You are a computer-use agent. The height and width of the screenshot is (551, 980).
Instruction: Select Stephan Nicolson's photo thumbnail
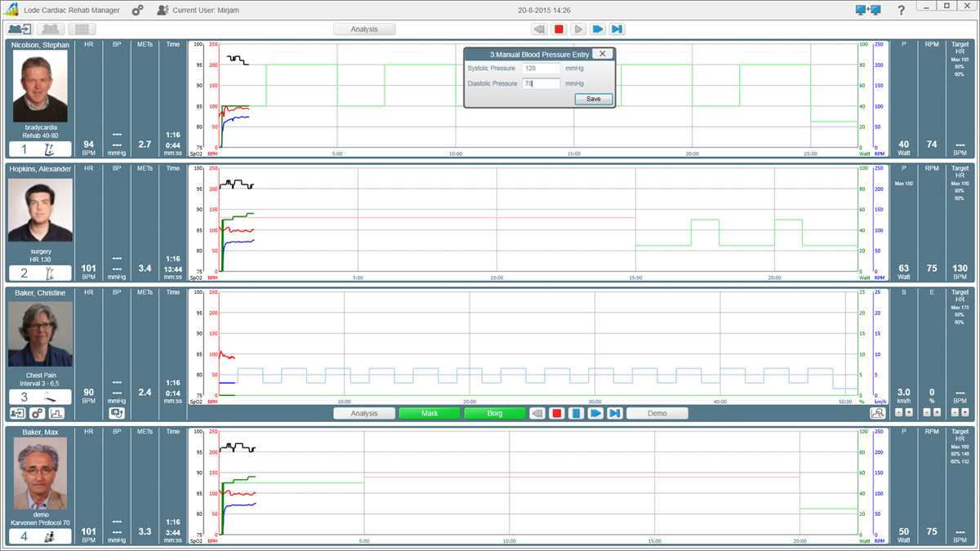click(x=40, y=86)
